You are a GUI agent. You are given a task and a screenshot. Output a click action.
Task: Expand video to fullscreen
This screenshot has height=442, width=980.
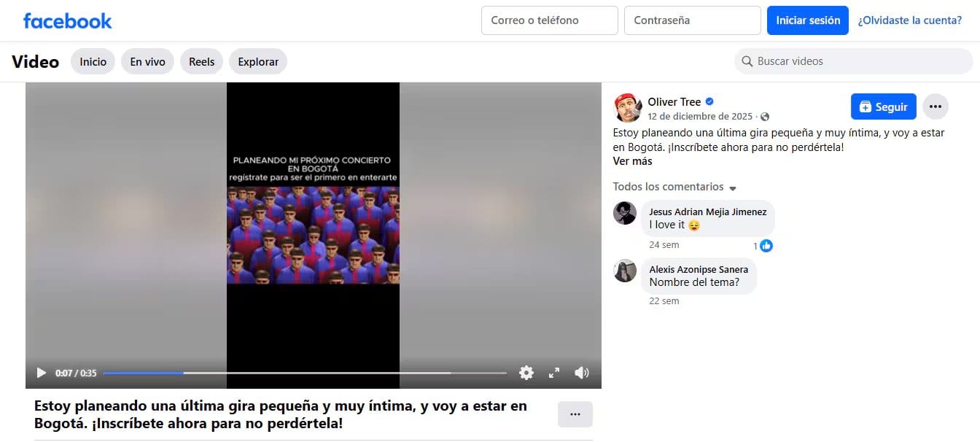click(554, 373)
